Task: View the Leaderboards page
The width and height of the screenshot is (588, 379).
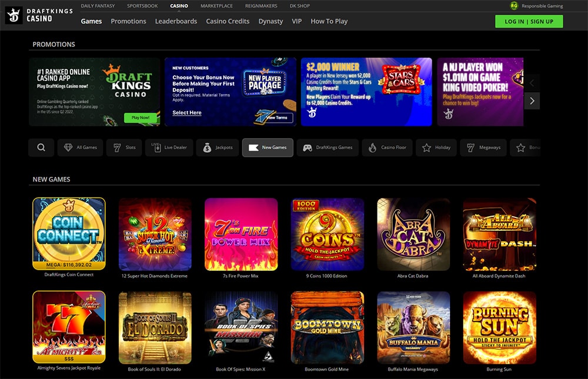Action: [x=176, y=21]
